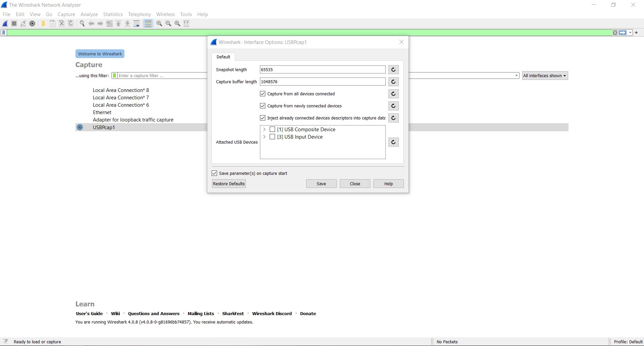Reset text to normal size
The height and width of the screenshot is (346, 644).
[177, 23]
